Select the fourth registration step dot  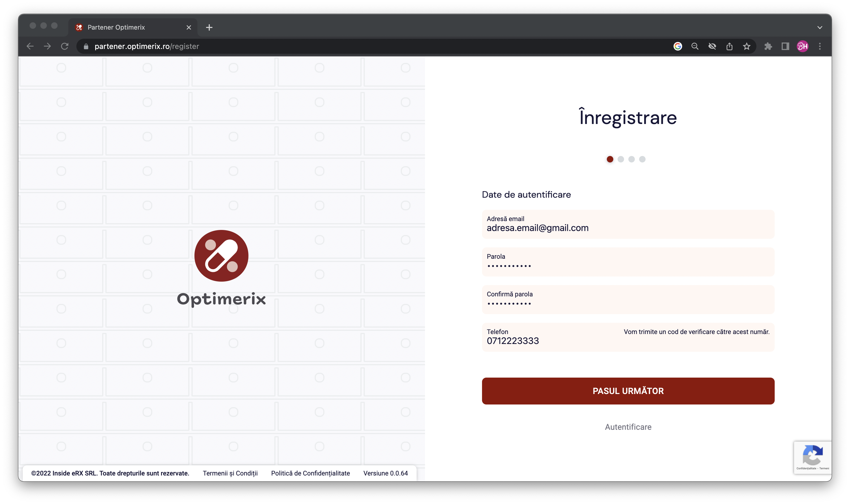642,159
